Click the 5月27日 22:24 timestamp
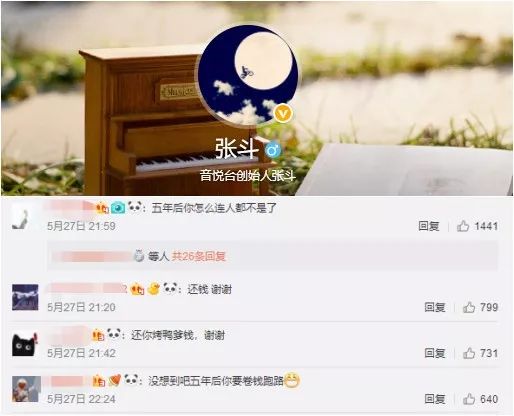The width and height of the screenshot is (514, 416). [x=81, y=399]
